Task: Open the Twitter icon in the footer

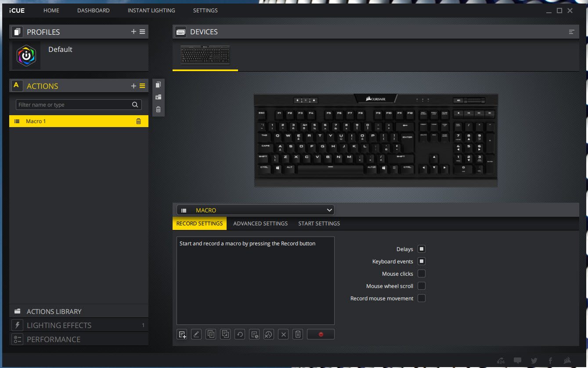Action: 534,361
